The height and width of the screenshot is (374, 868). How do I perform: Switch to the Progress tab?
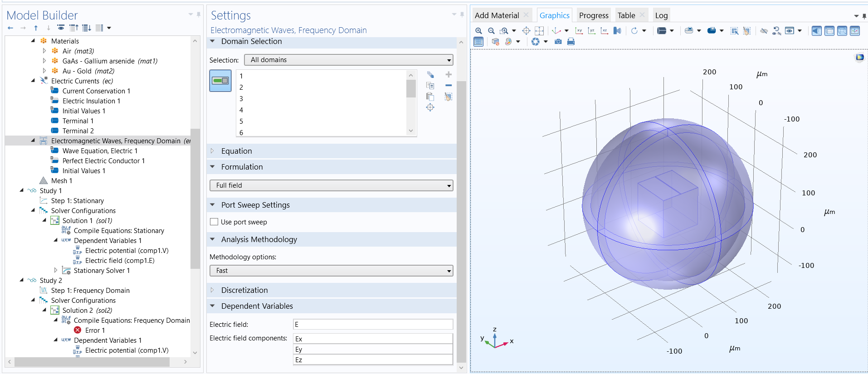point(593,15)
